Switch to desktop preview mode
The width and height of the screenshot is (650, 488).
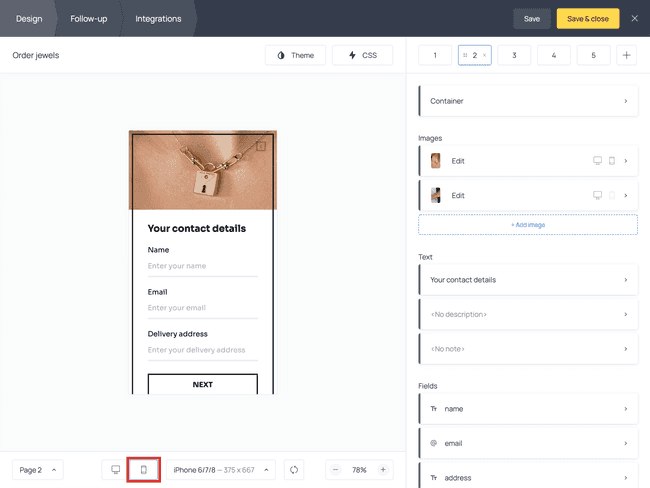pos(116,469)
